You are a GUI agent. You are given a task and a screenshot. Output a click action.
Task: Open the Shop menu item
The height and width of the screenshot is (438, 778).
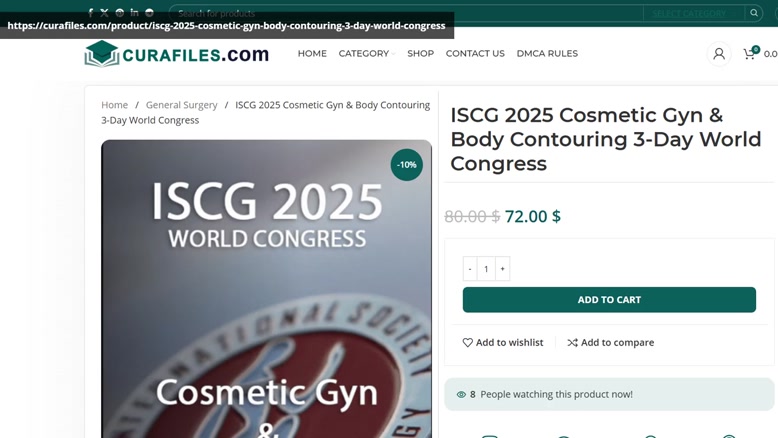420,54
